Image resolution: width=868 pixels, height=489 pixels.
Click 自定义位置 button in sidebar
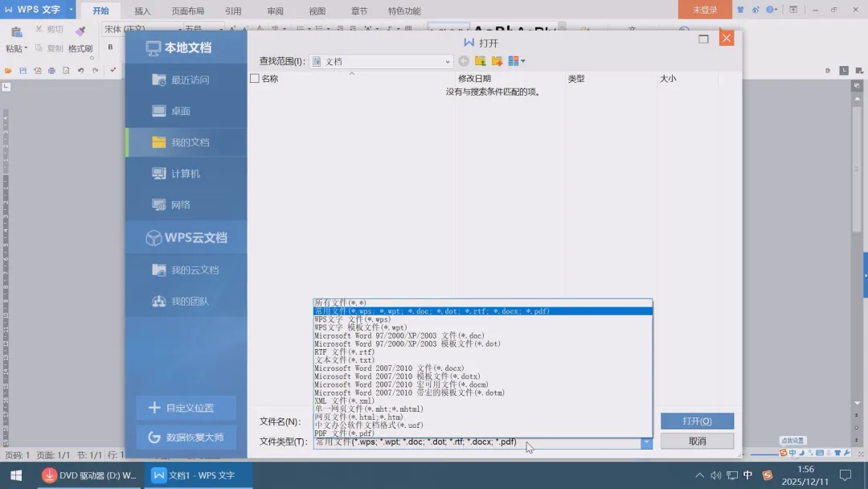(x=186, y=408)
